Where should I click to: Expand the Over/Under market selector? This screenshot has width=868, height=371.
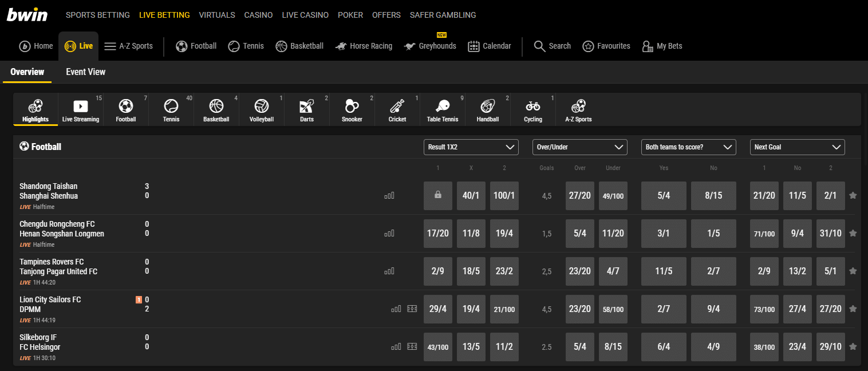tap(579, 147)
